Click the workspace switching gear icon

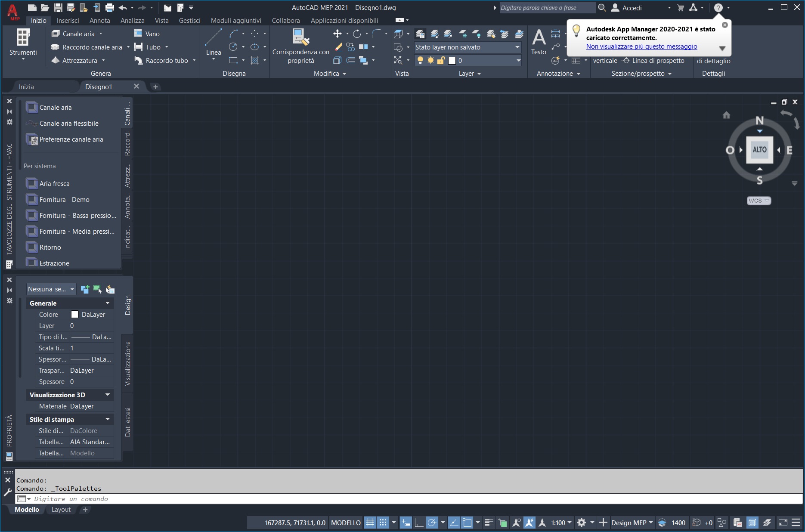(x=582, y=523)
